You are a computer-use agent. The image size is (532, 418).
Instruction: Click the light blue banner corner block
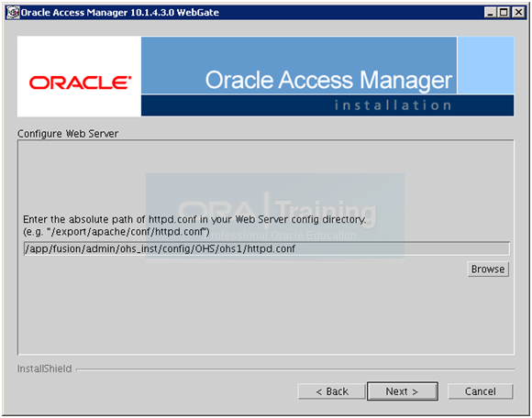point(485,65)
